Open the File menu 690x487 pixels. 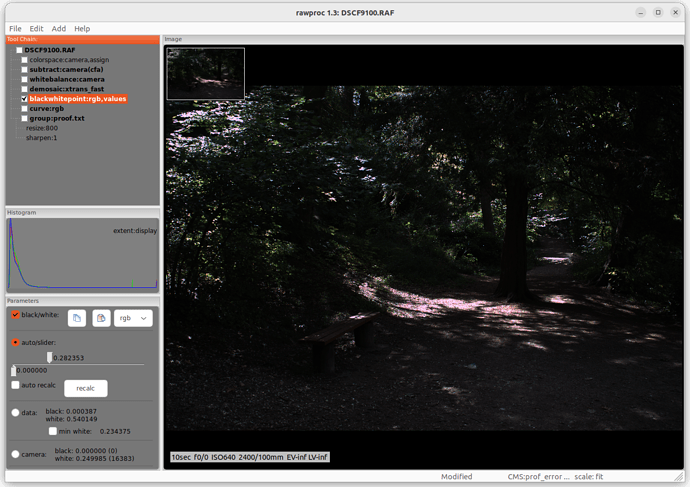tap(15, 29)
